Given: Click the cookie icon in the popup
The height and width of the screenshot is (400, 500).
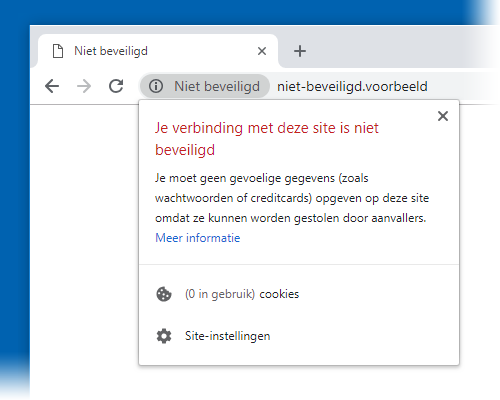Looking at the screenshot, I should (x=164, y=294).
